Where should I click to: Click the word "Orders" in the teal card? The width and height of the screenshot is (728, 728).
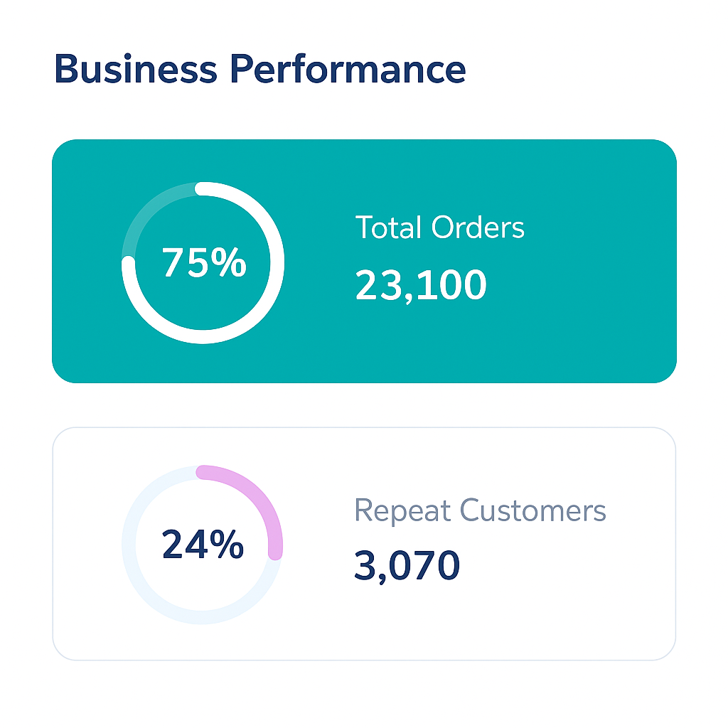click(x=478, y=227)
